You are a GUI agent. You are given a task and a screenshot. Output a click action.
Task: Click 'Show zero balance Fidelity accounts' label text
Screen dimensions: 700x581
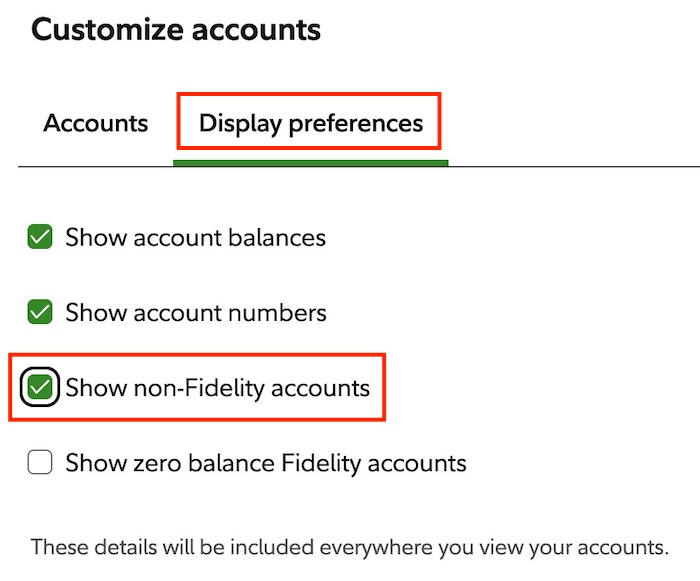pyautogui.click(x=266, y=463)
